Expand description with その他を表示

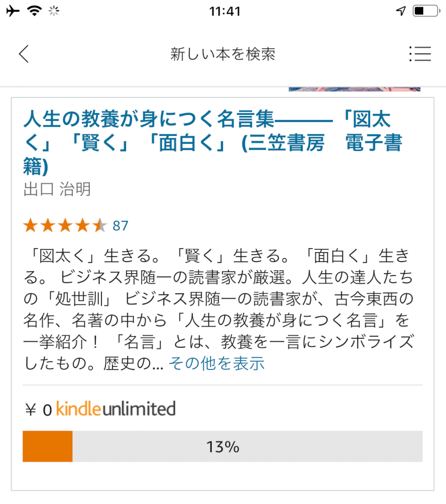coord(216,364)
